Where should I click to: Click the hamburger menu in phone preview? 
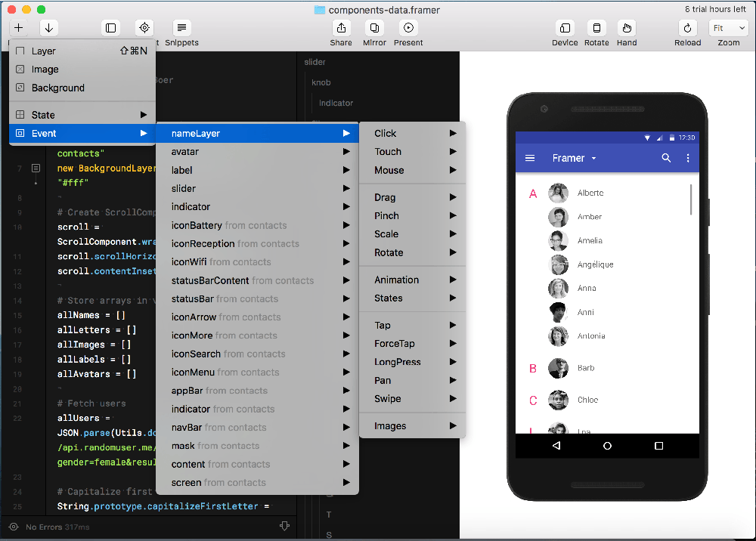click(530, 158)
